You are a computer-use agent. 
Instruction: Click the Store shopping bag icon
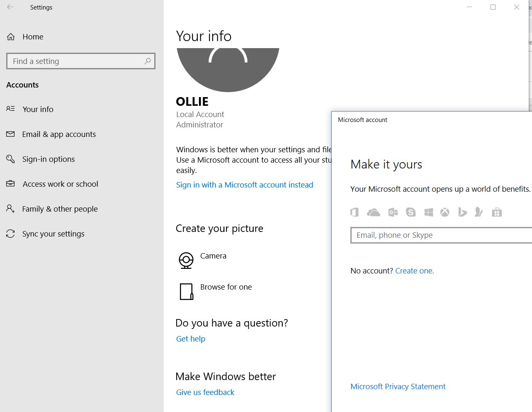tap(497, 212)
